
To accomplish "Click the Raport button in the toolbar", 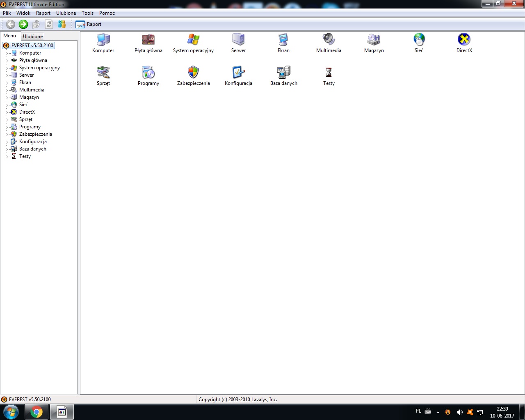I will point(89,24).
